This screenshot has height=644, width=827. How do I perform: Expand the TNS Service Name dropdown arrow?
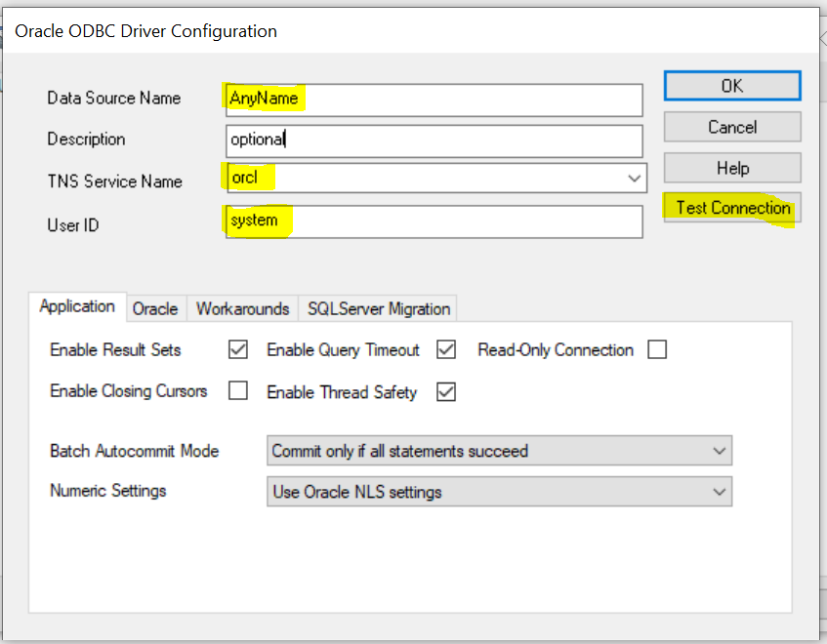(634, 179)
